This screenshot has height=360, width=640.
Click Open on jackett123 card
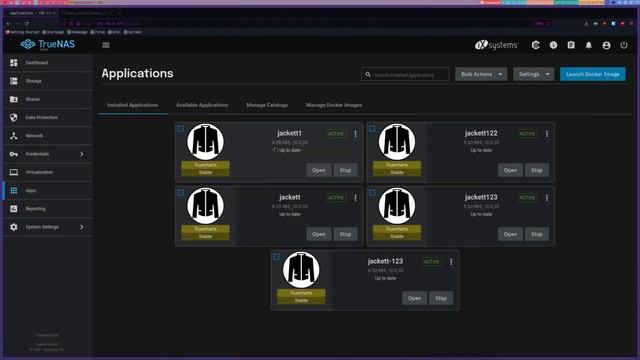[510, 234]
